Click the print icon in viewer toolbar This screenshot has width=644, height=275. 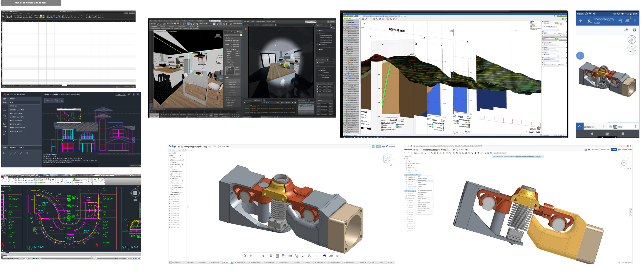coord(325,256)
